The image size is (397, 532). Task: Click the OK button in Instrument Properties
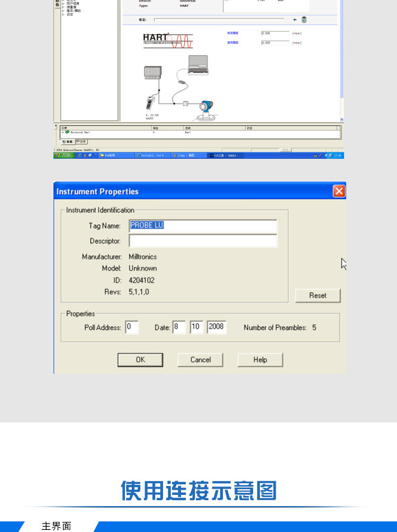[140, 359]
